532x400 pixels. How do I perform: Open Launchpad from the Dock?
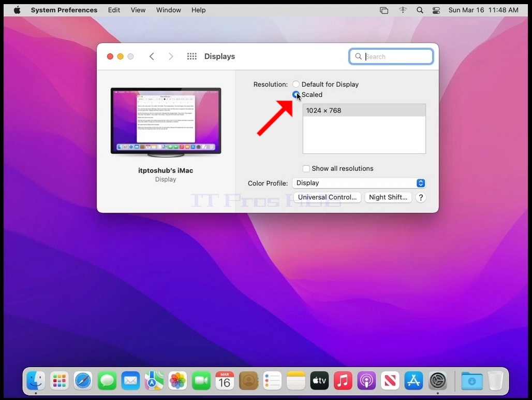(x=60, y=381)
